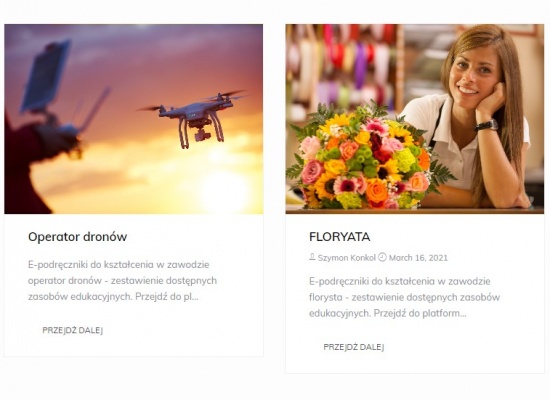Click the florist's wristwatch in the photo

[x=486, y=125]
